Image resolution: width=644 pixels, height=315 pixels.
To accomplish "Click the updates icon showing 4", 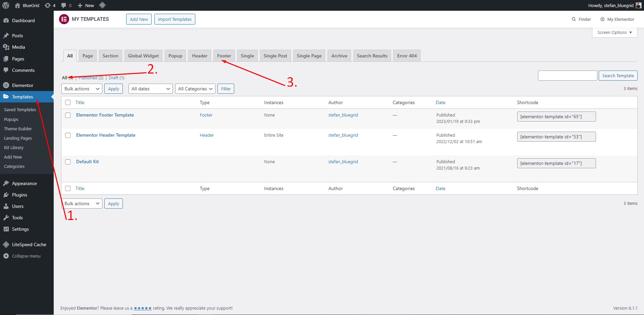I will coord(48,5).
